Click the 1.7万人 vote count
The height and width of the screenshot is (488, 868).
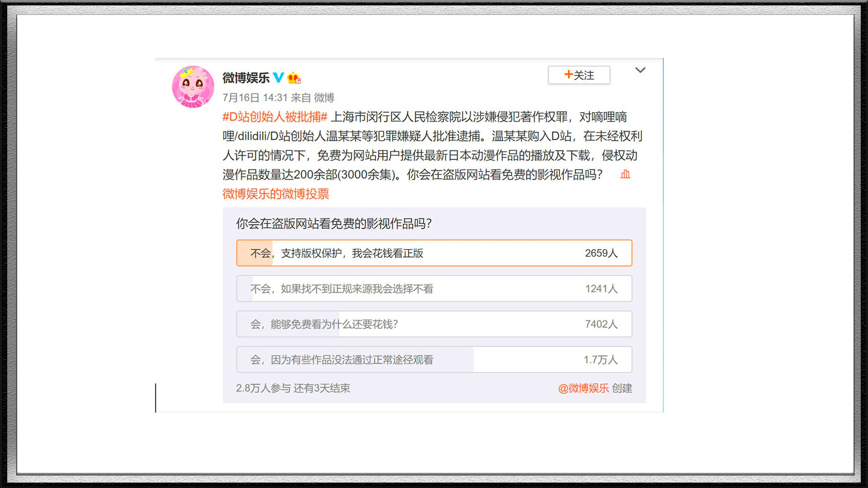click(600, 360)
